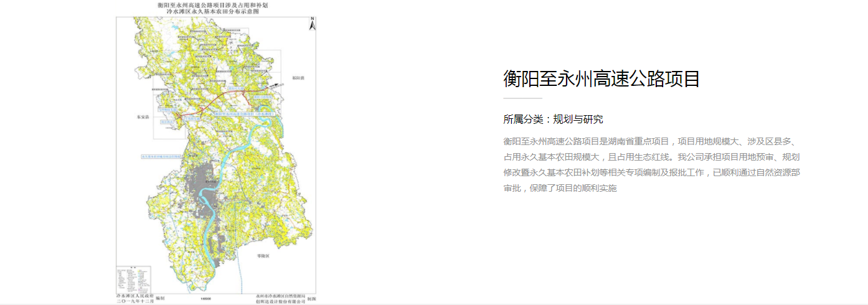Click the description line starting 衡阳至永州高速公路项目是湖南省重点项目
The image size is (868, 305).
pyautogui.click(x=651, y=141)
